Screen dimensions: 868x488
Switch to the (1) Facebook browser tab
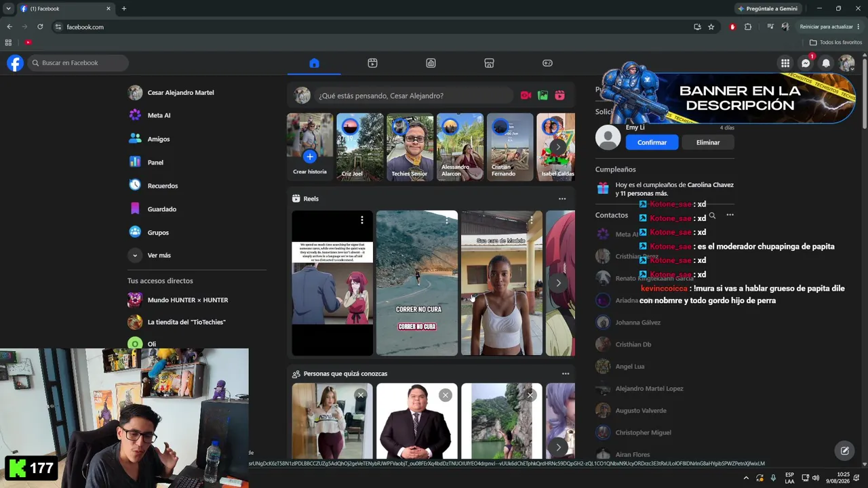[65, 9]
